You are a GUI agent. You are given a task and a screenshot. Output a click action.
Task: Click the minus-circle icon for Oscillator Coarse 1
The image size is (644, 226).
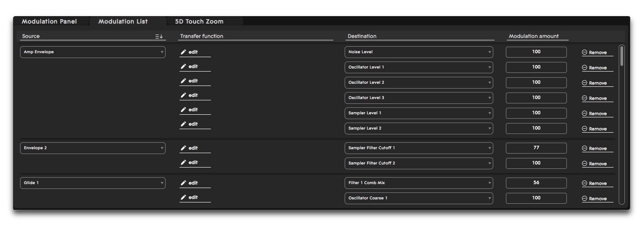tap(585, 199)
